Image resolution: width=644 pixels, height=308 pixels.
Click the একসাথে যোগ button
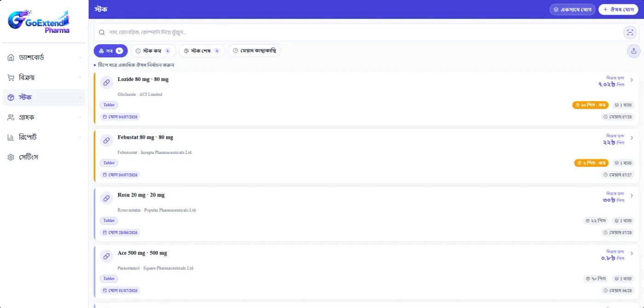(x=572, y=9)
